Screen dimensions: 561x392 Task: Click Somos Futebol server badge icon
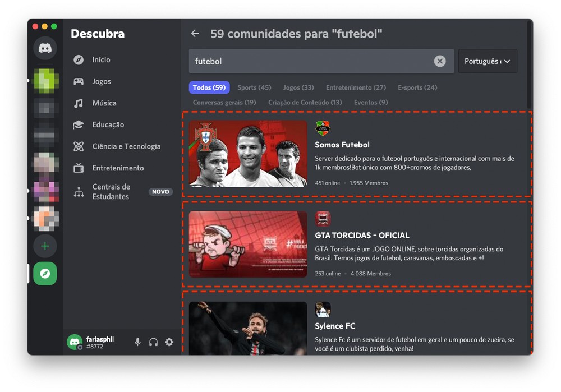pyautogui.click(x=323, y=128)
